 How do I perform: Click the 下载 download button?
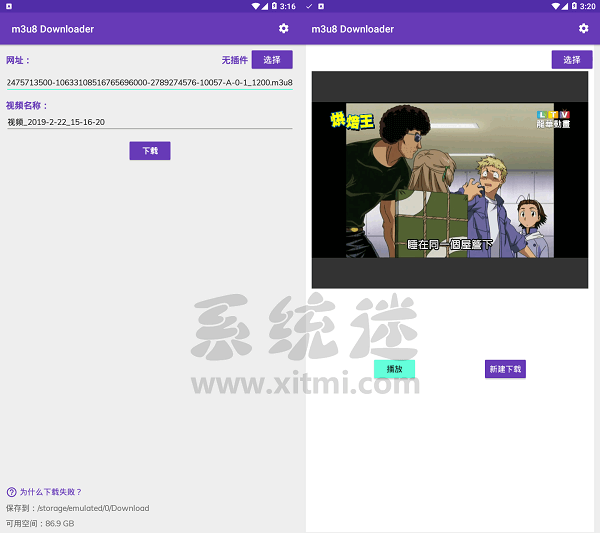[150, 151]
